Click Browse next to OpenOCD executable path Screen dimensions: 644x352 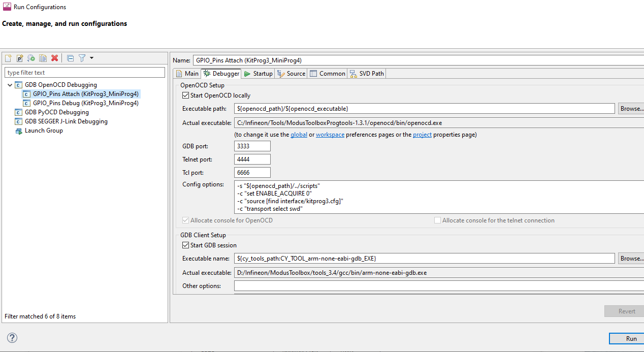pyautogui.click(x=631, y=109)
